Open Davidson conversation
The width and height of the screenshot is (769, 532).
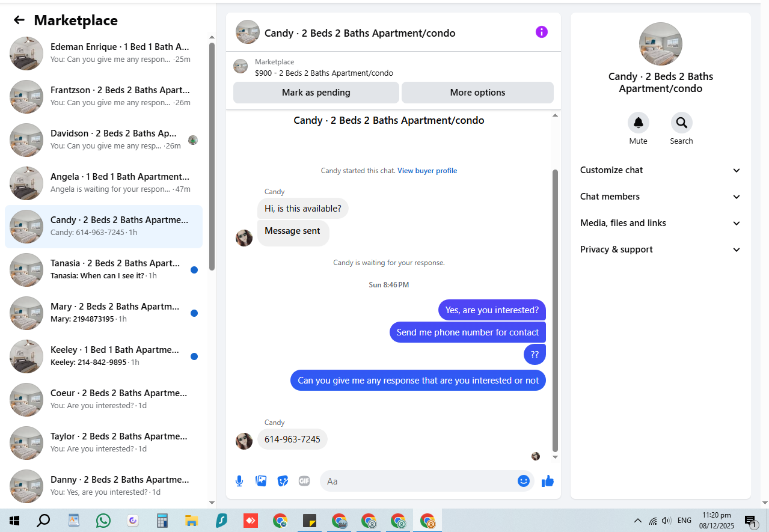(x=103, y=140)
